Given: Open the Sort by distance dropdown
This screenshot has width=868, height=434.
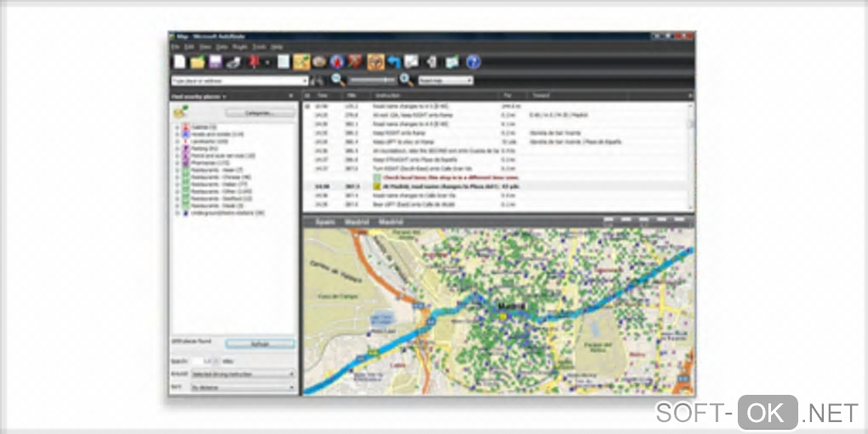Looking at the screenshot, I should tap(243, 387).
